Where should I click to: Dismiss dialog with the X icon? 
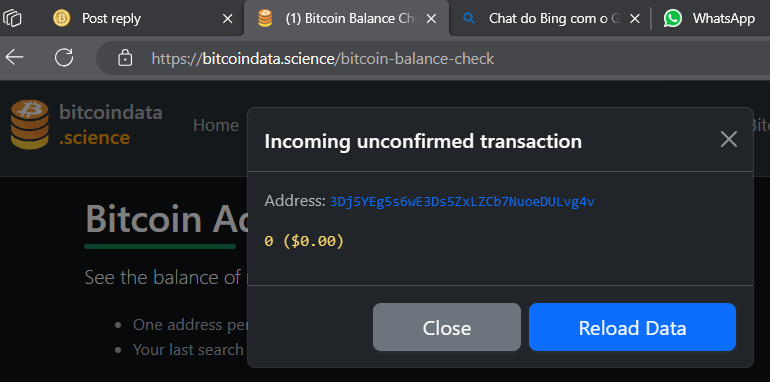click(728, 139)
